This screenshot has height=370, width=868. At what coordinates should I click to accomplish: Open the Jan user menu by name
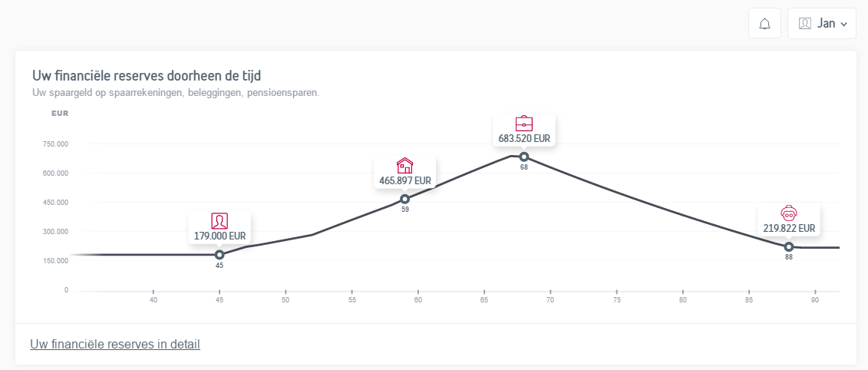(826, 24)
